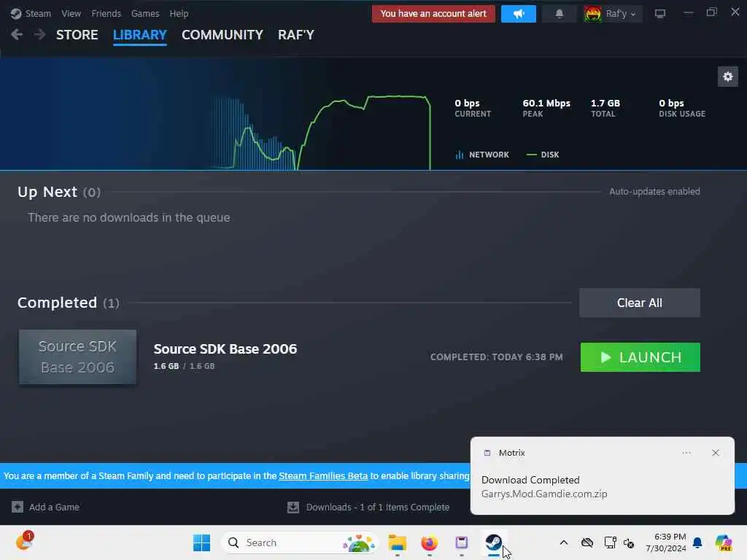Open Motrix notification options ellipsis

point(686,453)
